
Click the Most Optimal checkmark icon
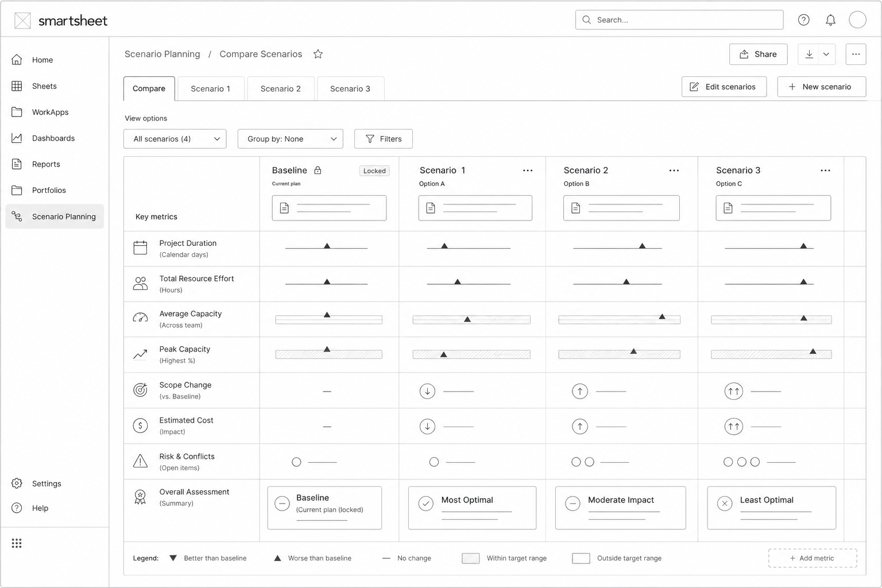[426, 504]
